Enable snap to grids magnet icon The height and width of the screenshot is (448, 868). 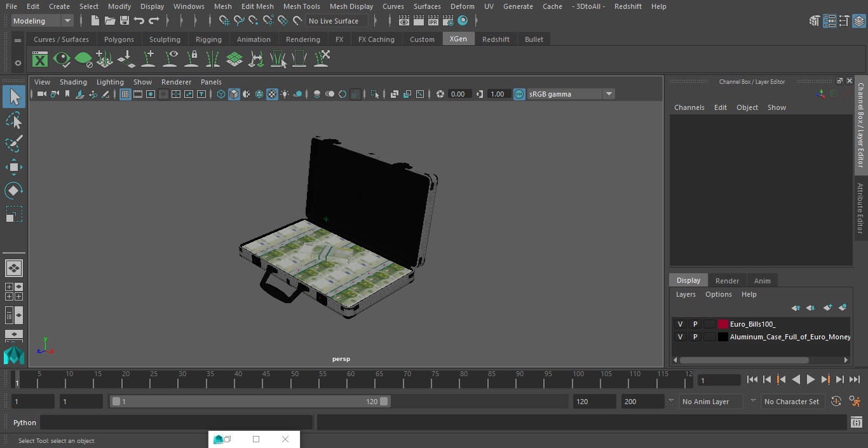(224, 21)
